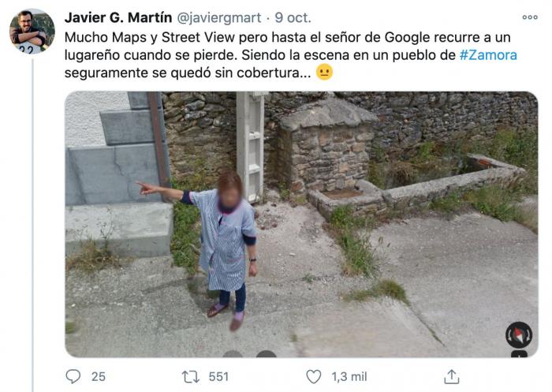The image size is (552, 392).
Task: Click the neutral face emoji in tweet
Action: coord(324,73)
